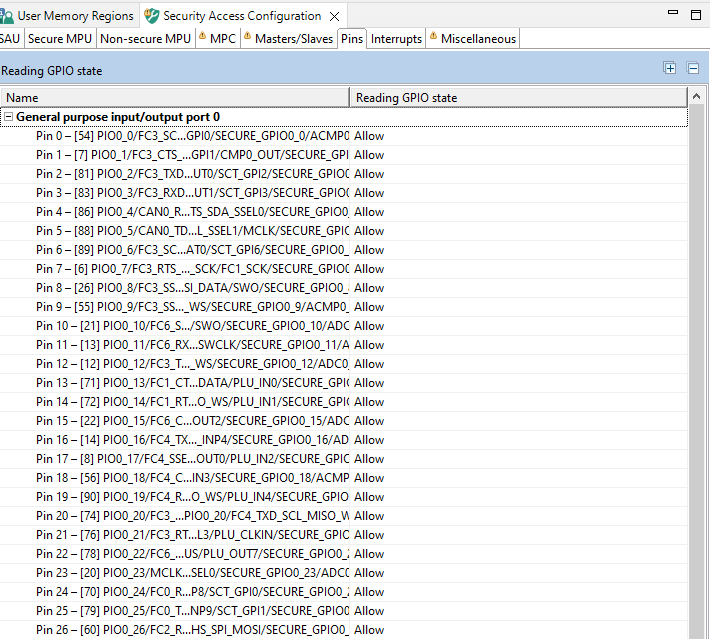The image size is (710, 639).
Task: Click the Collapse All icon in the header
Action: [x=693, y=68]
